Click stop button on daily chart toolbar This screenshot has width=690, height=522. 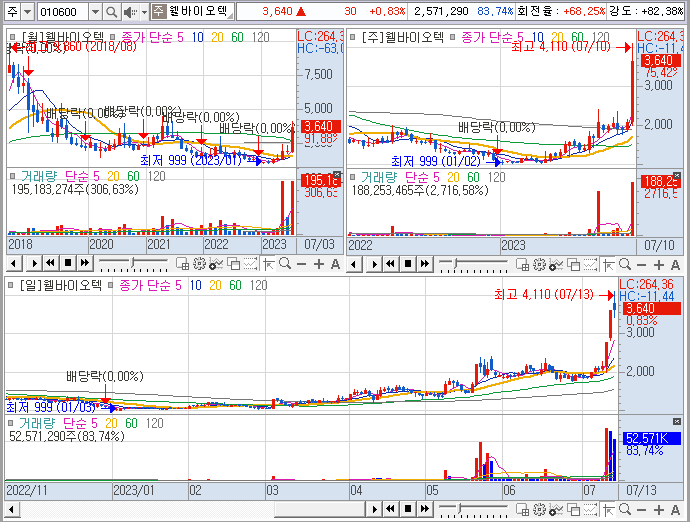point(408,509)
